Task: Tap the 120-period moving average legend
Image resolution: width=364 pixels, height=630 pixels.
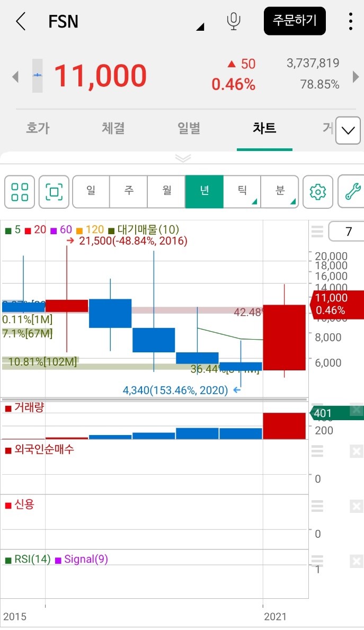Action: [90, 230]
